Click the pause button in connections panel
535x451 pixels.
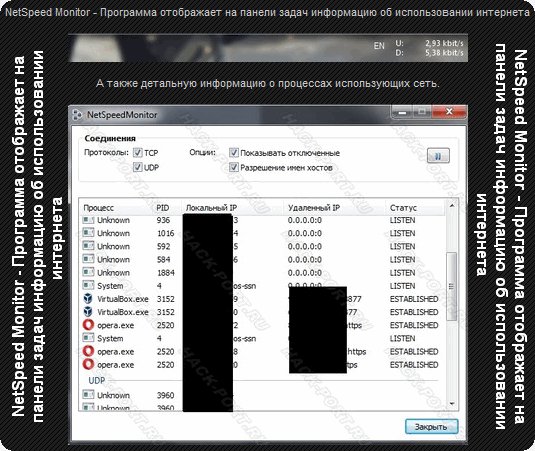(x=438, y=156)
